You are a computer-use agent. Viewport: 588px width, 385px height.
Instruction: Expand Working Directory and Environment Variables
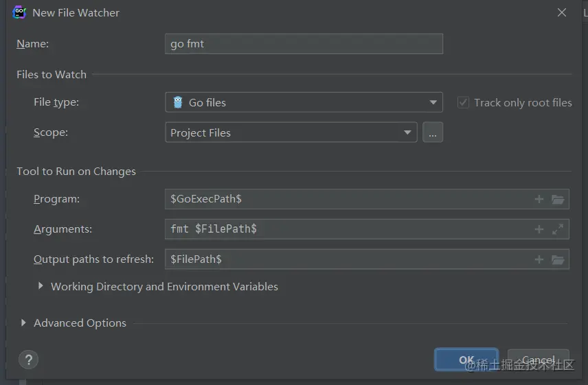coord(41,286)
